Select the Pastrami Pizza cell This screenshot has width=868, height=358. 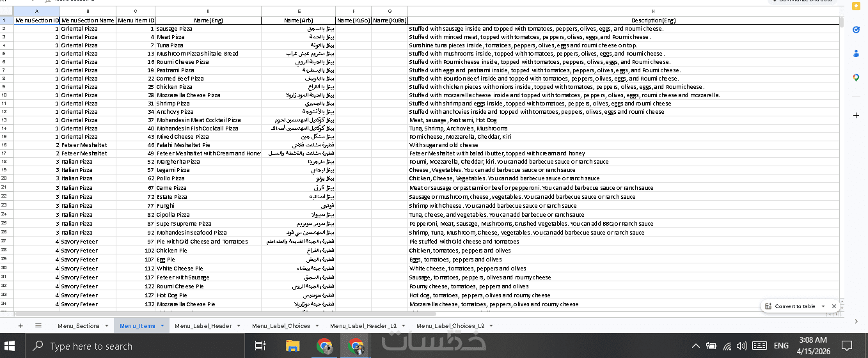click(209, 70)
